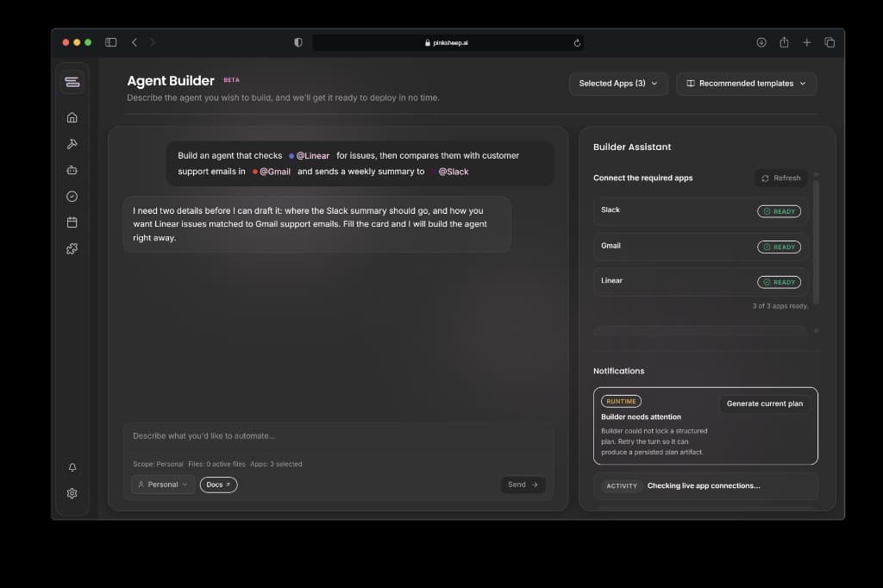883x588 pixels.
Task: Open the calendar icon in the sidebar
Action: pos(72,222)
